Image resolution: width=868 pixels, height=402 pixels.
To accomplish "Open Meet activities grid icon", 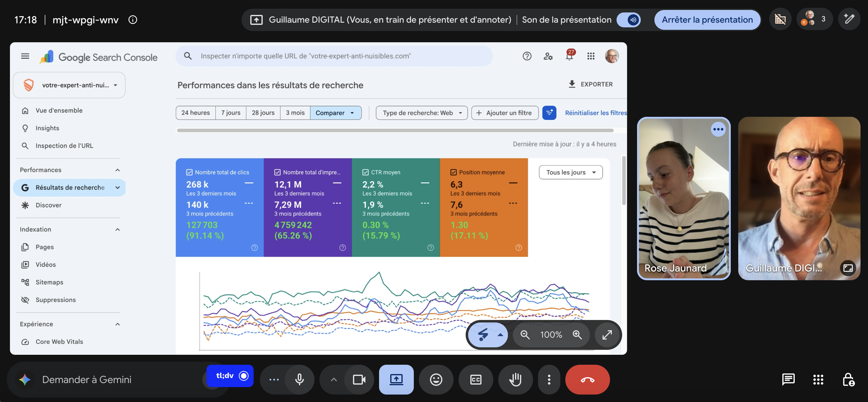I will tap(818, 379).
